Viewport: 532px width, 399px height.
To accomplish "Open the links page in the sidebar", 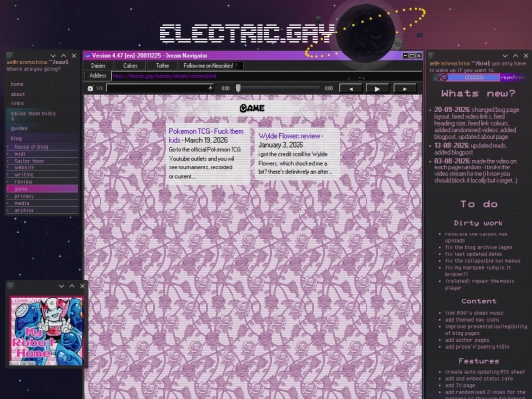I will pyautogui.click(x=17, y=103).
